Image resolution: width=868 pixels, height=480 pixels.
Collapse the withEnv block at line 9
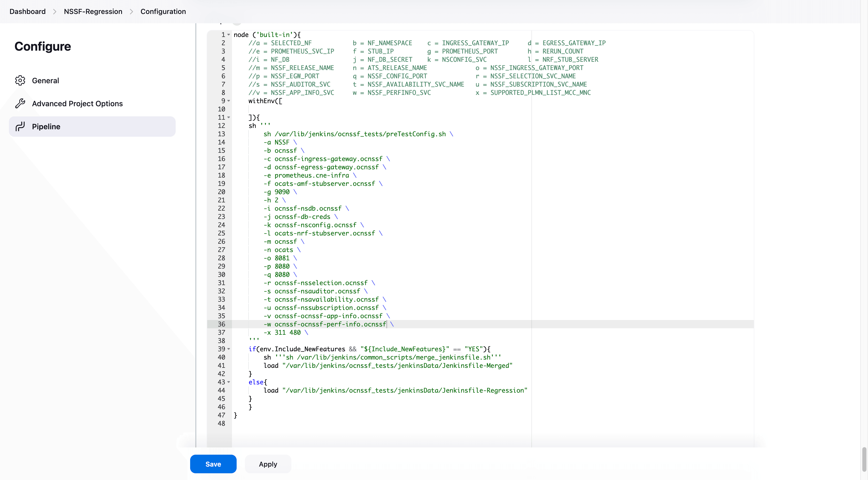click(228, 101)
